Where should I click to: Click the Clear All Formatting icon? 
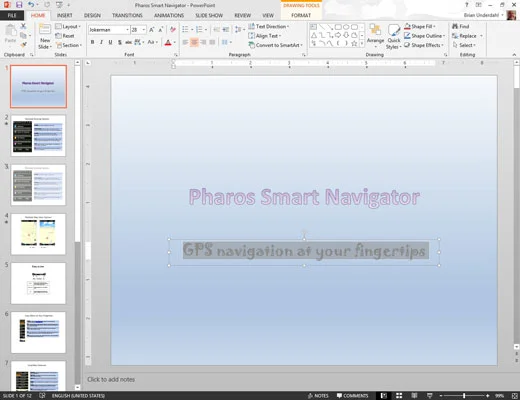click(x=173, y=30)
